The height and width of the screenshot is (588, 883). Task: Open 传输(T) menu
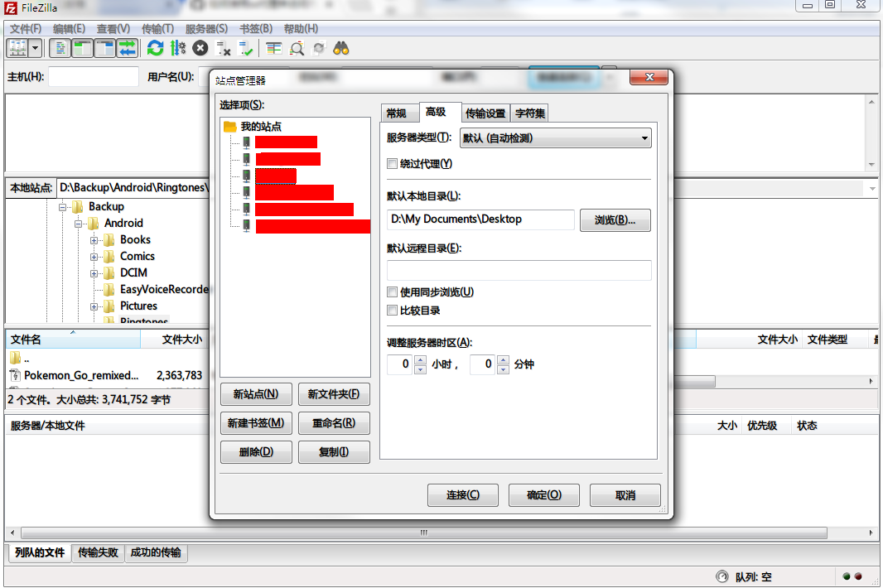157,29
